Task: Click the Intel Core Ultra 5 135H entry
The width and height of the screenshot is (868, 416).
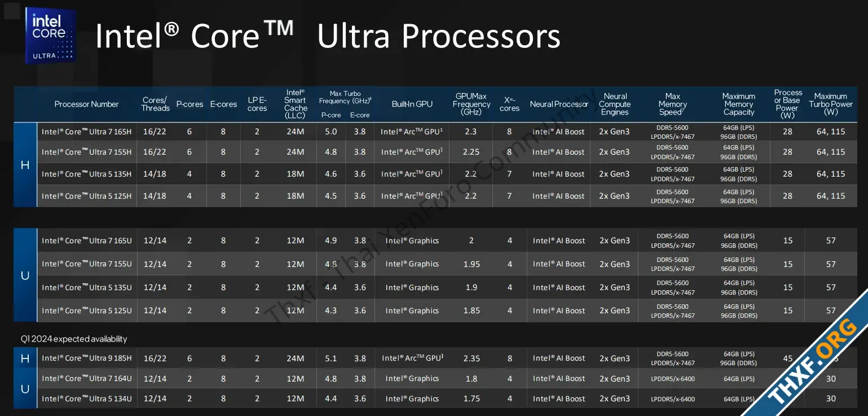Action: coord(86,174)
